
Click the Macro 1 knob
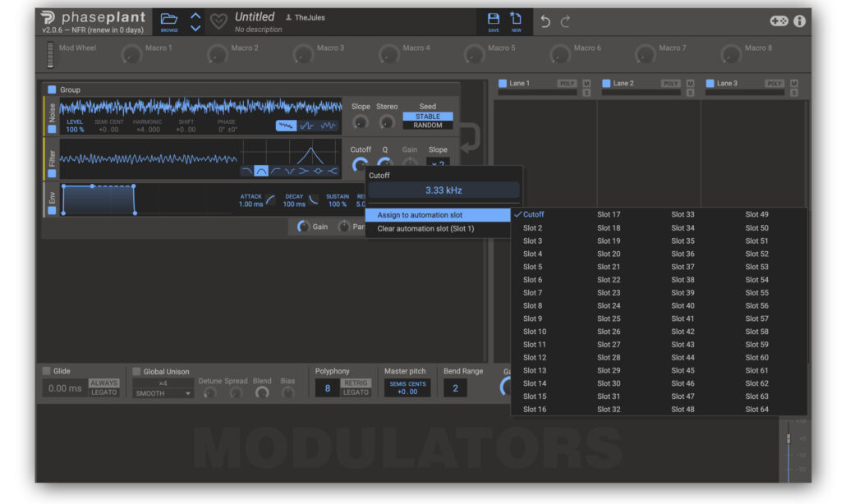click(x=131, y=55)
